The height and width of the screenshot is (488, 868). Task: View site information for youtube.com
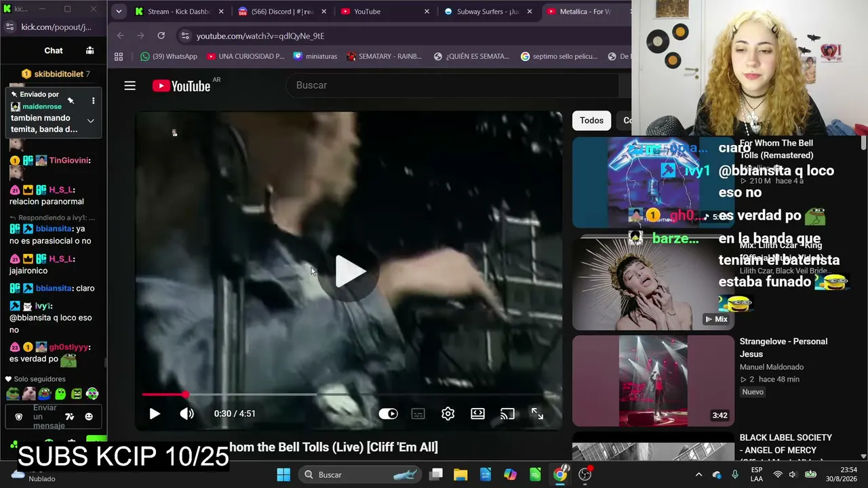click(x=185, y=36)
